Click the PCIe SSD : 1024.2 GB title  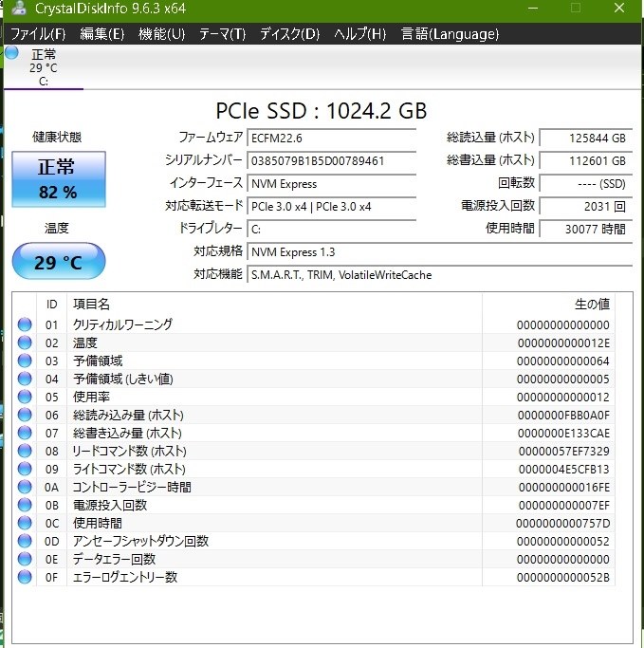(322, 111)
